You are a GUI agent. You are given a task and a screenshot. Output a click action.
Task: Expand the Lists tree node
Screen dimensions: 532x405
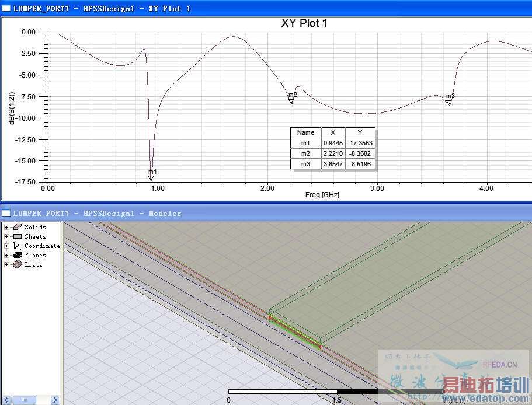click(6, 264)
